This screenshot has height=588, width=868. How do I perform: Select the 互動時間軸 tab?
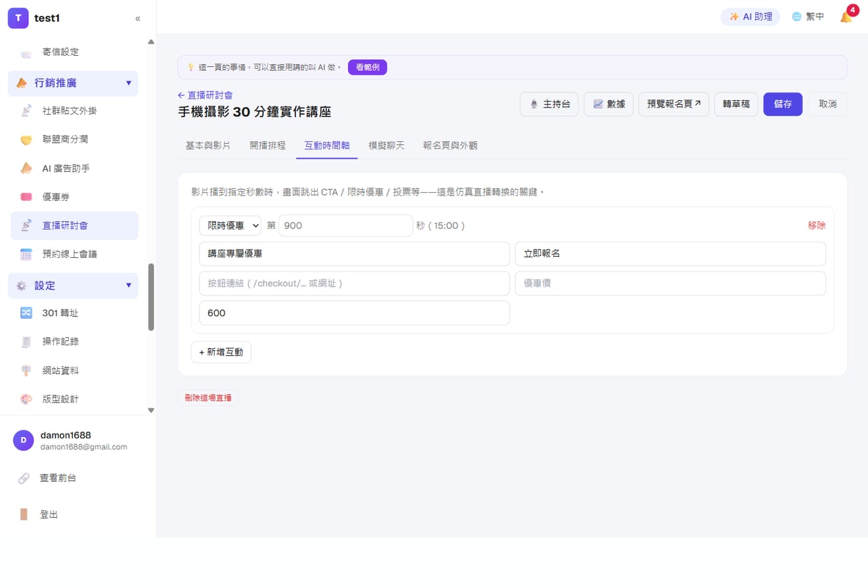point(327,145)
